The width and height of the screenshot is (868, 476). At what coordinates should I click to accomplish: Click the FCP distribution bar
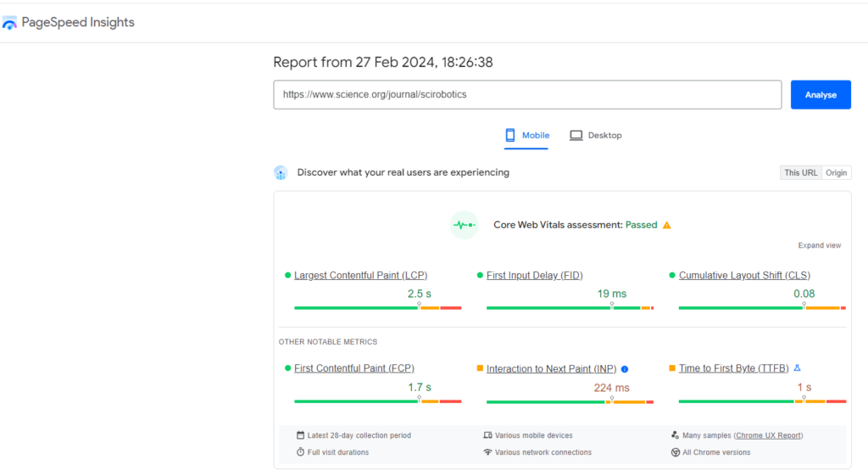[377, 401]
